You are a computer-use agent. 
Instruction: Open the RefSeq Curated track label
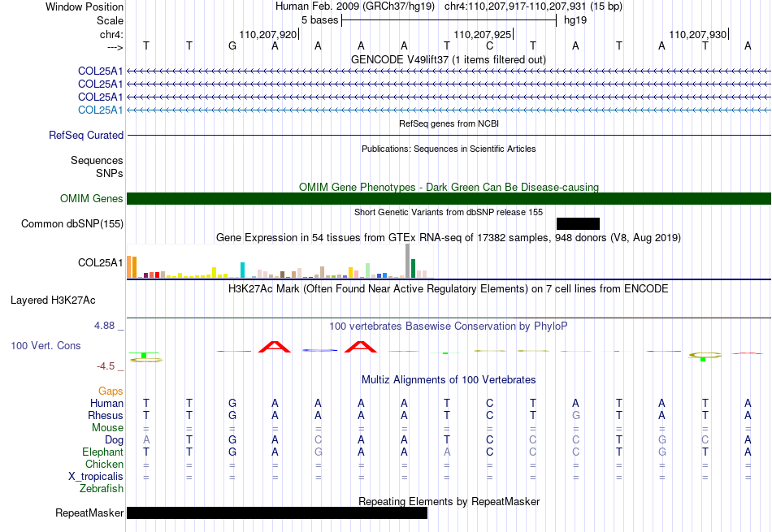point(85,135)
